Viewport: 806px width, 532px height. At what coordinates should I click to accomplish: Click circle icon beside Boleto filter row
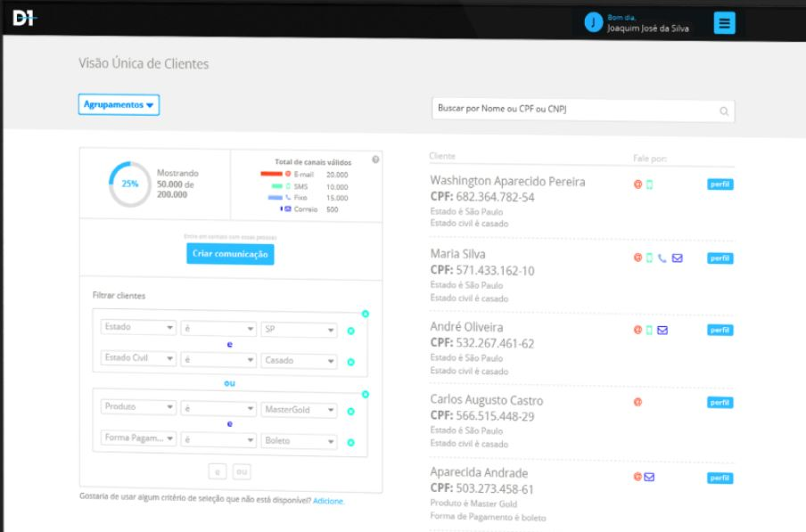coord(351,442)
